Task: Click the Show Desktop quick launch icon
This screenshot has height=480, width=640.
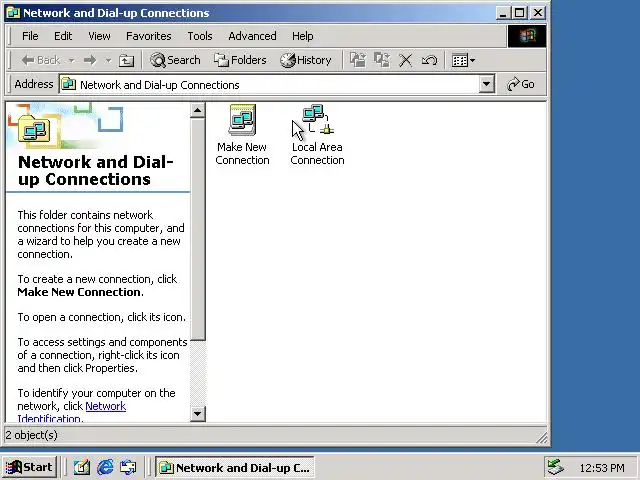Action: pos(82,467)
